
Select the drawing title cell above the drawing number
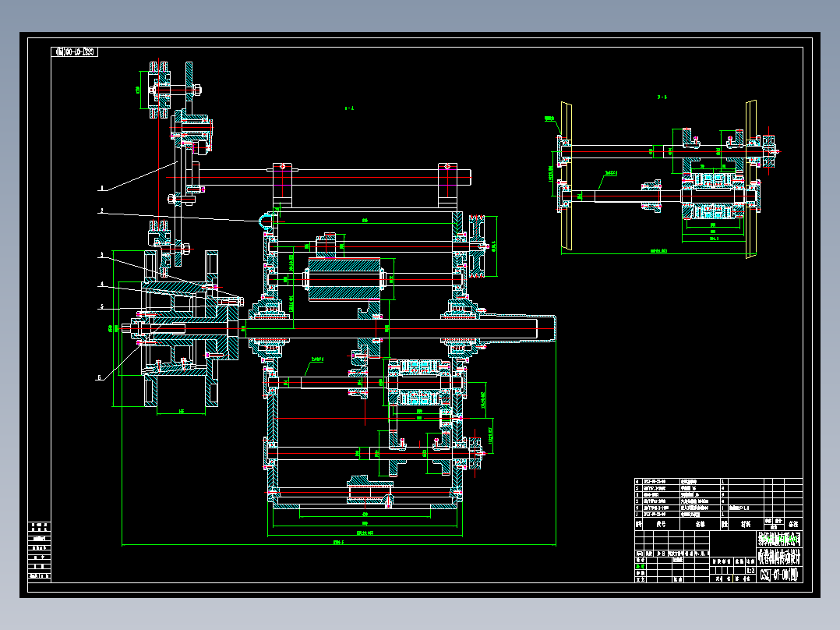(x=779, y=557)
